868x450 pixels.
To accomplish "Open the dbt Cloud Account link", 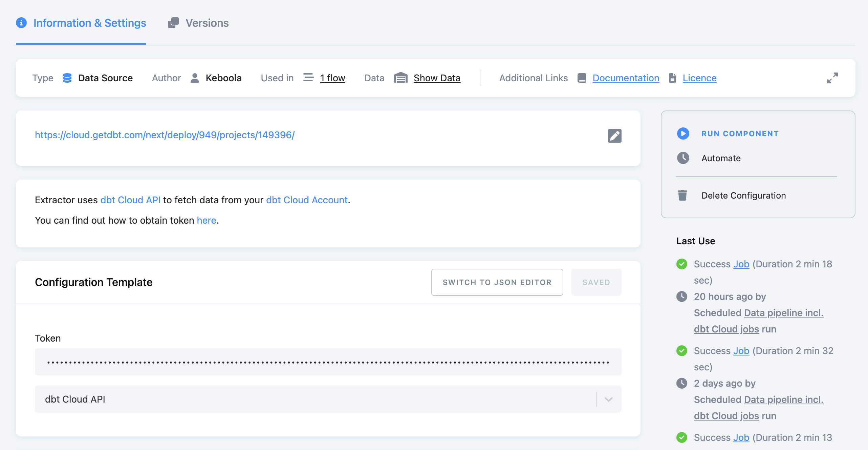I will 307,200.
